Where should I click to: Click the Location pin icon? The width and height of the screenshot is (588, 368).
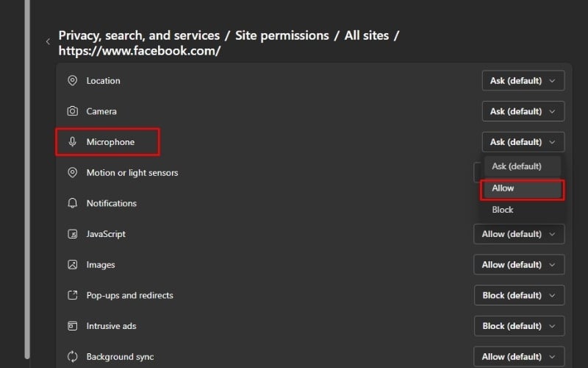(x=72, y=81)
